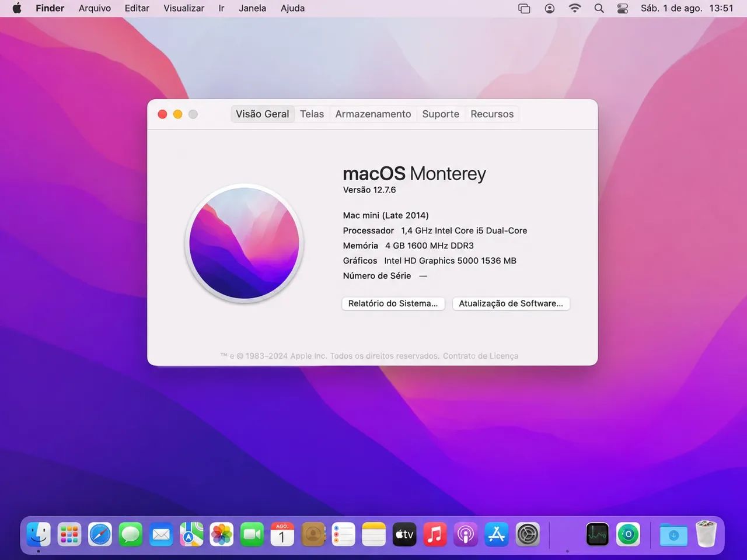This screenshot has height=560, width=747.
Task: Open the Downloads folder in Dock
Action: click(673, 534)
